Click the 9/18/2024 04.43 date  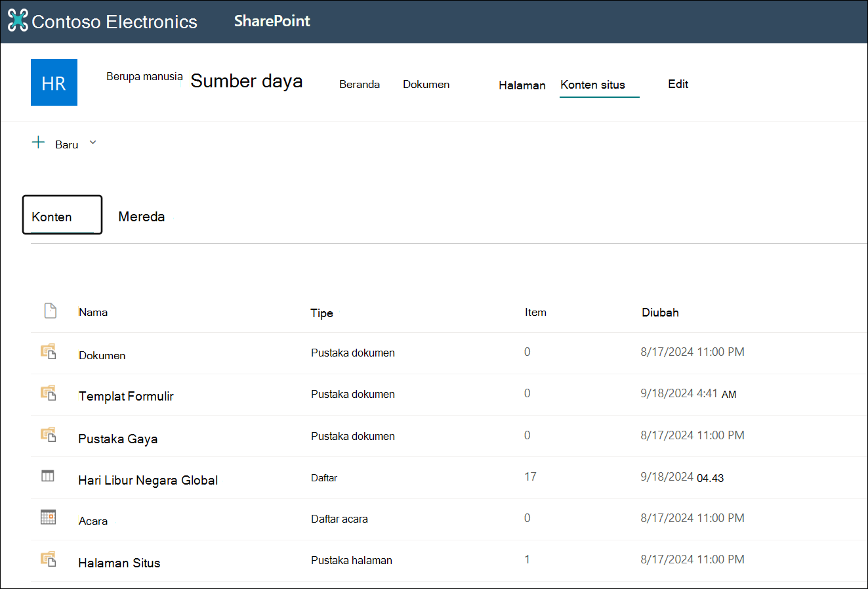682,477
